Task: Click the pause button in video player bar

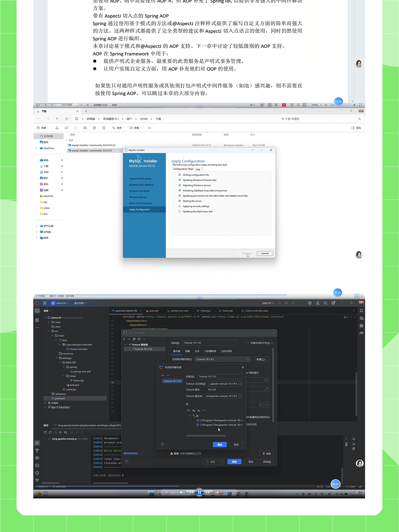Action: point(199,492)
